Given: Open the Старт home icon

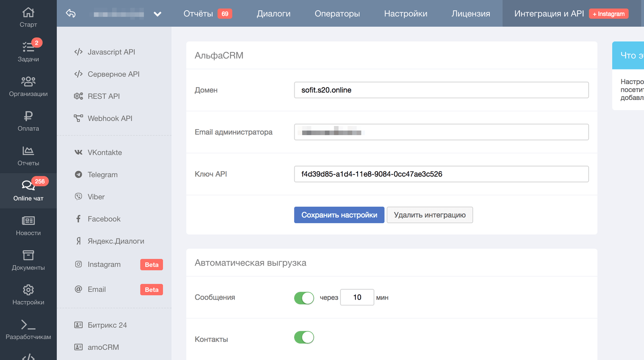Looking at the screenshot, I should pyautogui.click(x=28, y=12).
